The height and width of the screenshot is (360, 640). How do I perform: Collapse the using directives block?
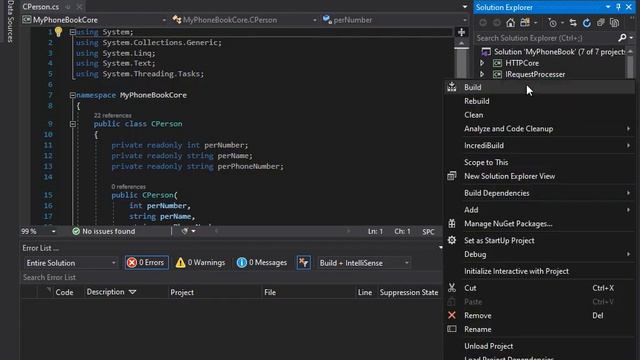[72, 32]
